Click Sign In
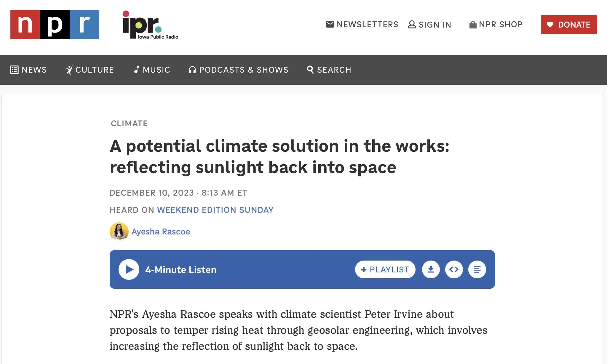This screenshot has width=607, height=364. (429, 25)
